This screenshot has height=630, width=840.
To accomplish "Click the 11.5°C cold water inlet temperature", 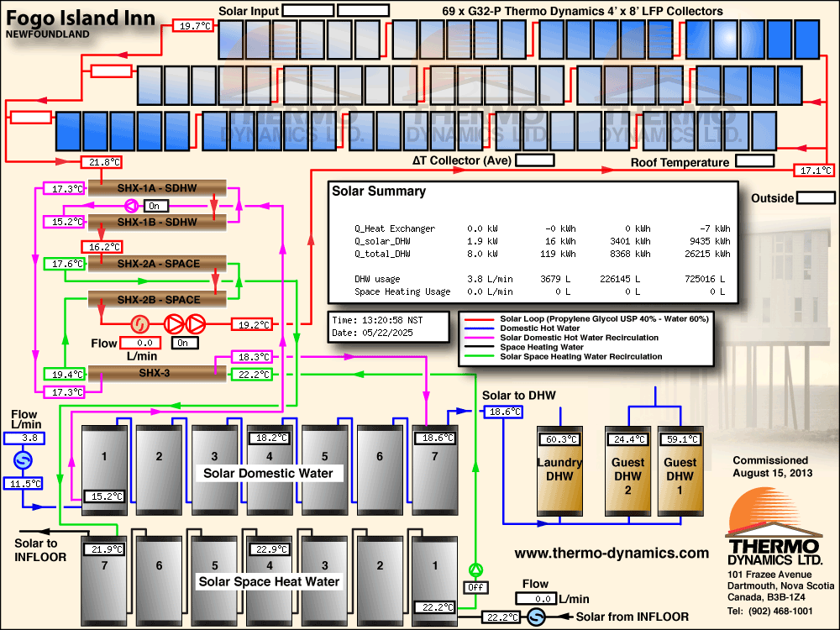I will tap(24, 484).
